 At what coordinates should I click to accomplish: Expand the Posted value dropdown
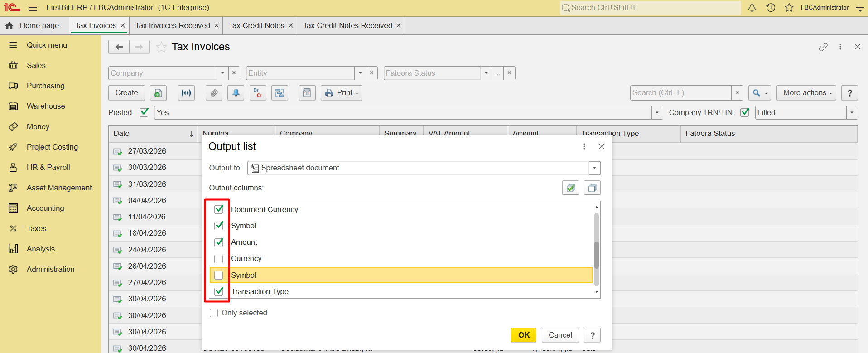(657, 113)
